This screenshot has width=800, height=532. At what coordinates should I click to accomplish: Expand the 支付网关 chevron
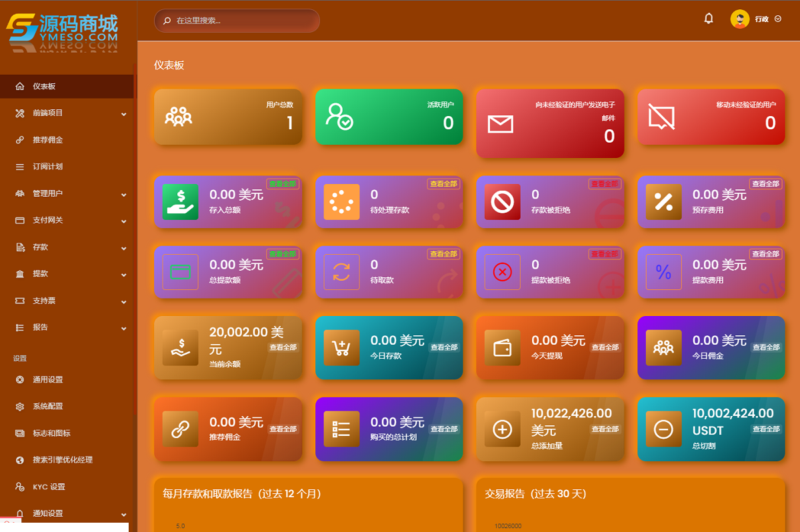(123, 221)
